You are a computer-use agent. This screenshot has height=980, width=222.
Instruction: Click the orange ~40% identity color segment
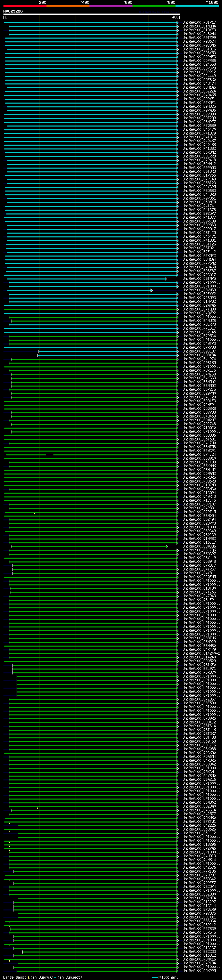click(68, 6)
